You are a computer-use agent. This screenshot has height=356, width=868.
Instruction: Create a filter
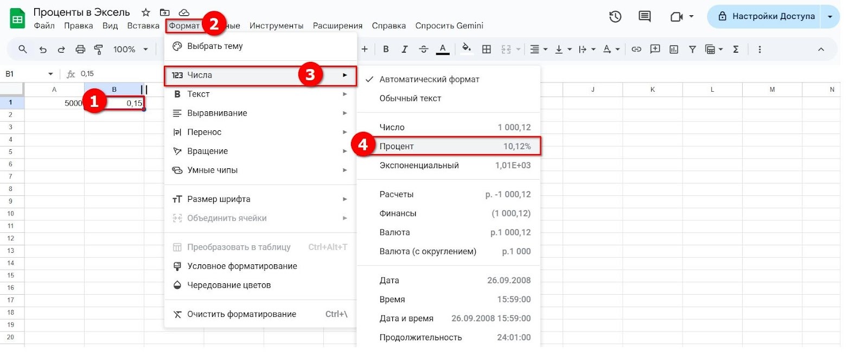pyautogui.click(x=692, y=49)
